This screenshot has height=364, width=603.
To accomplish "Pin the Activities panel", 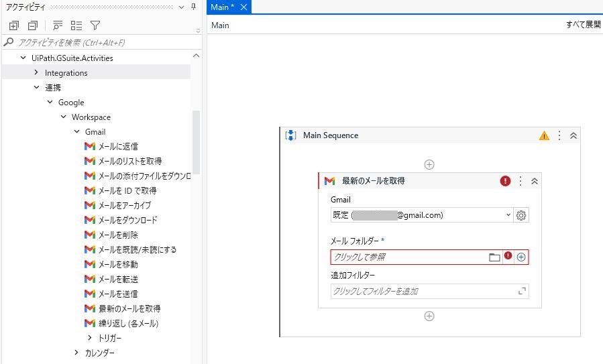I will click(193, 7).
